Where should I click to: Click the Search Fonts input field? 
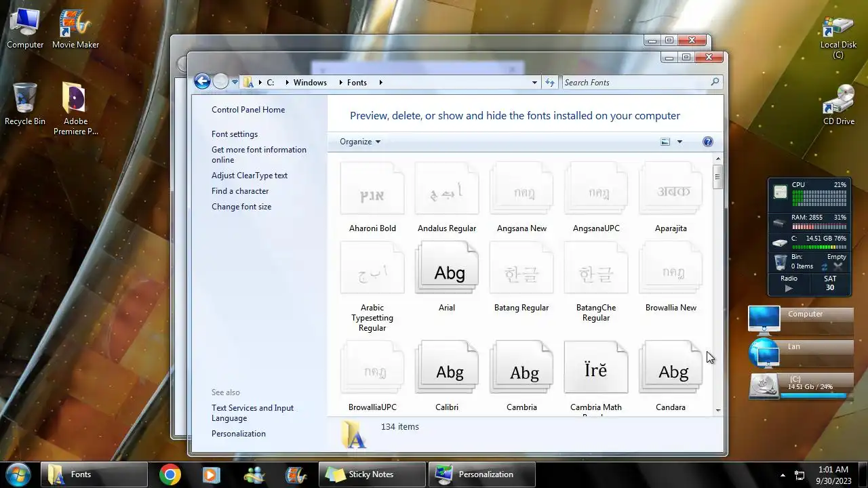[x=636, y=83]
